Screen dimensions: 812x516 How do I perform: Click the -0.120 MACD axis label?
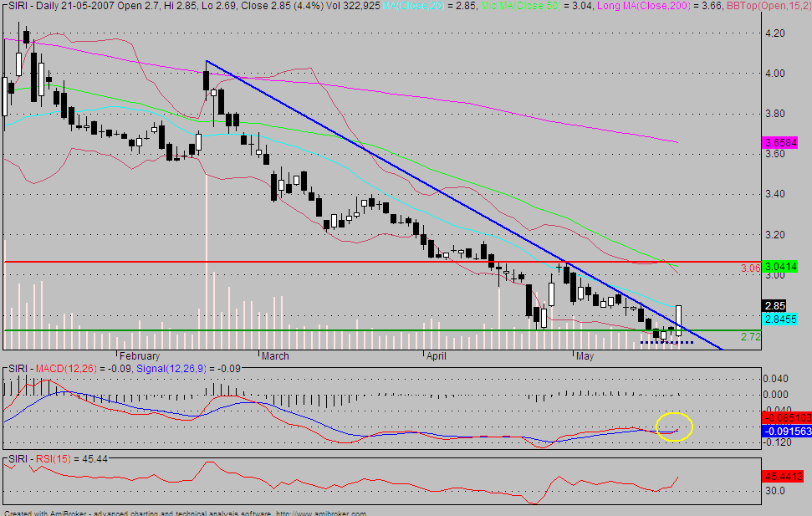point(776,442)
